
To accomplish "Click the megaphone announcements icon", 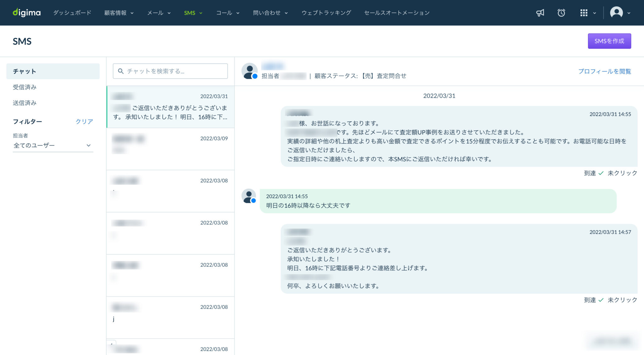I will click(540, 13).
